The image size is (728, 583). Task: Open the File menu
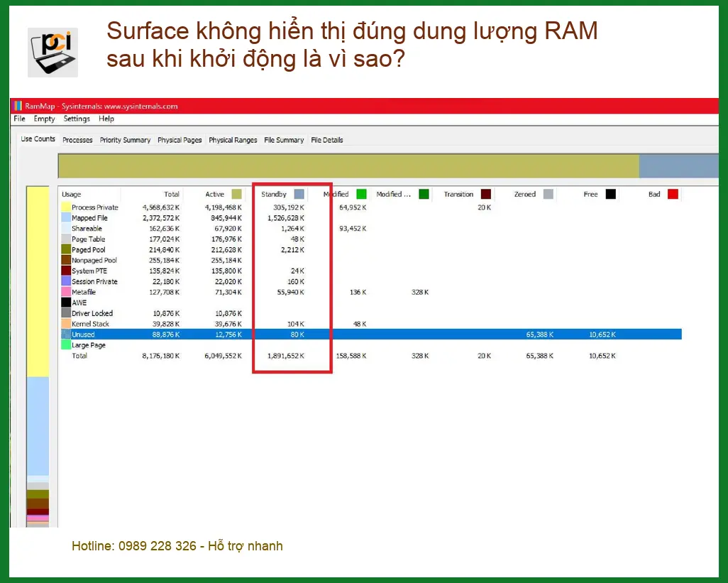point(19,119)
